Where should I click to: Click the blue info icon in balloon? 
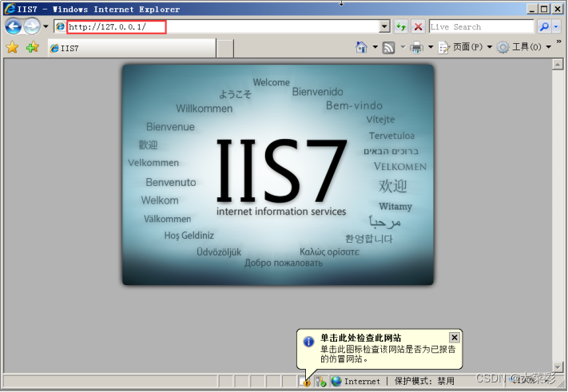(x=308, y=342)
